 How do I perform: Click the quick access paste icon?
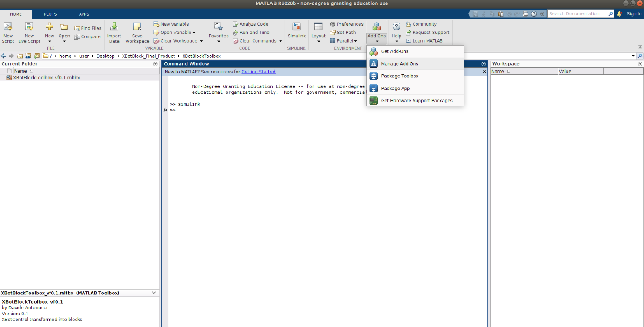(501, 14)
